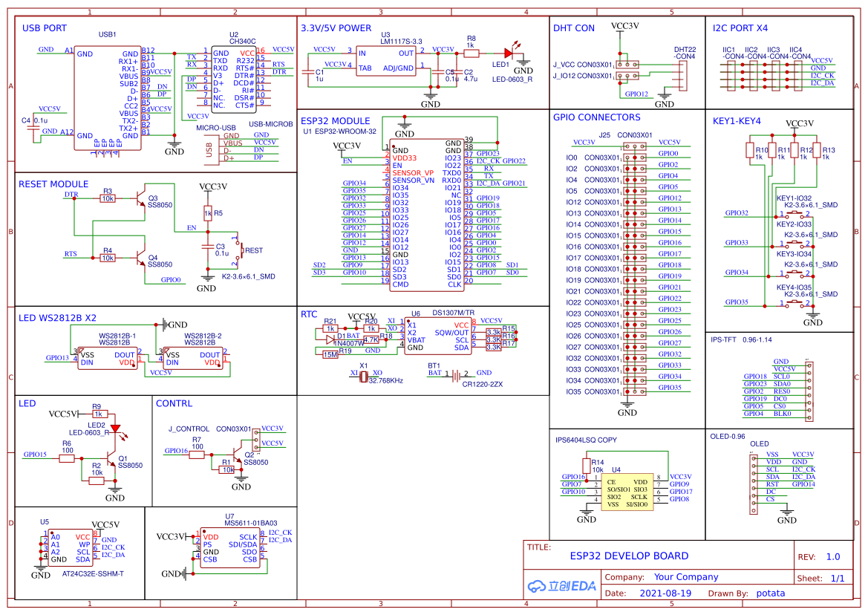Screen dimensions: 868x615
Task: Click the X1 32.768KHz crystal
Action: (364, 377)
